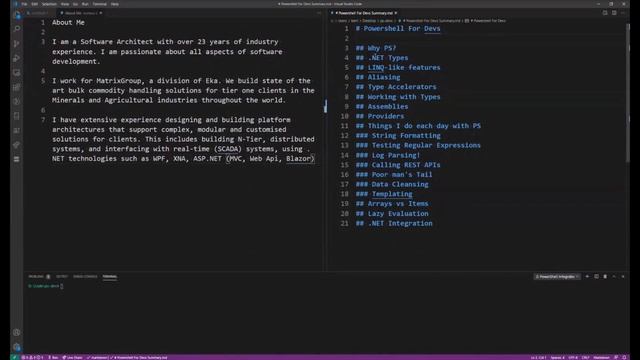The image size is (640, 360).
Task: Change the Markdown language mode
Action: (601, 358)
